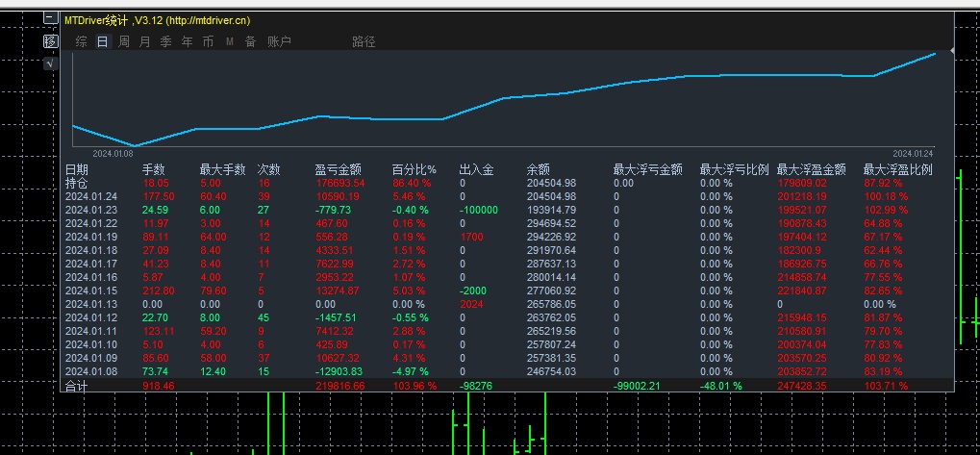Screen dimensions: 980x455
Task: Toggle the √ checkmark button
Action: 51,63
